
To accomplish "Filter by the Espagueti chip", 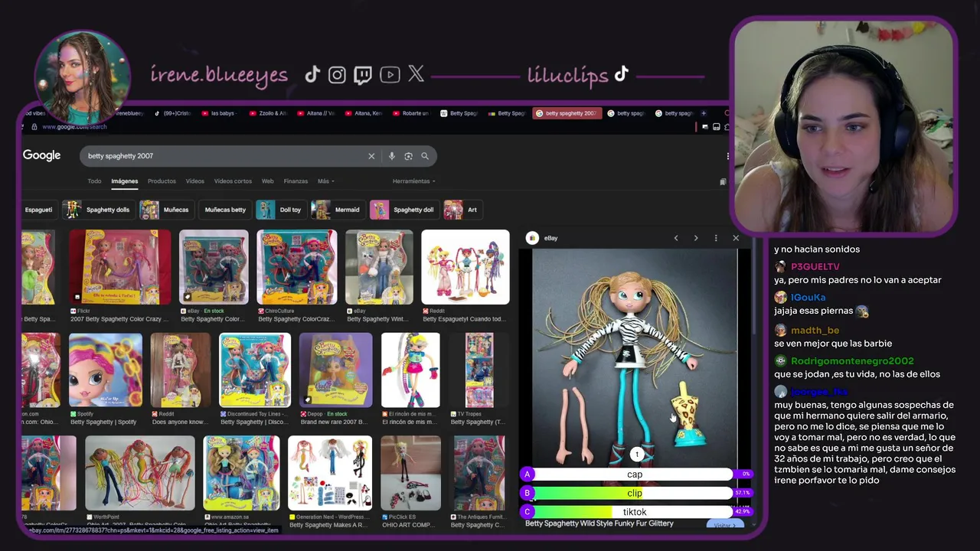I will click(38, 210).
